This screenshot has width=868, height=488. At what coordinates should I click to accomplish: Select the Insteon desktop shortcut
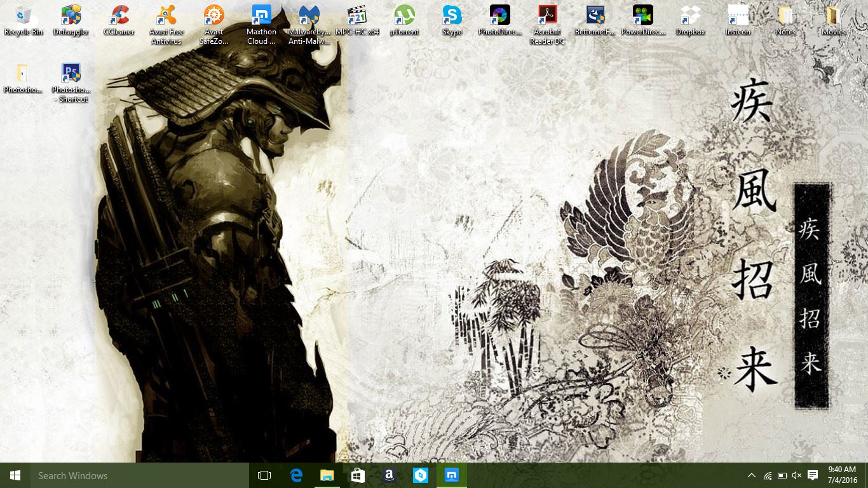(x=738, y=20)
